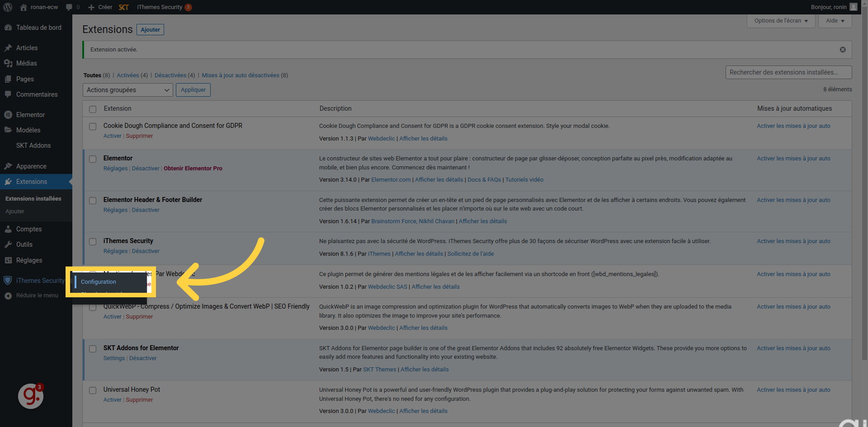868x427 pixels.
Task: Check the Elementor Header & Footer Builder checkbox
Action: click(93, 201)
